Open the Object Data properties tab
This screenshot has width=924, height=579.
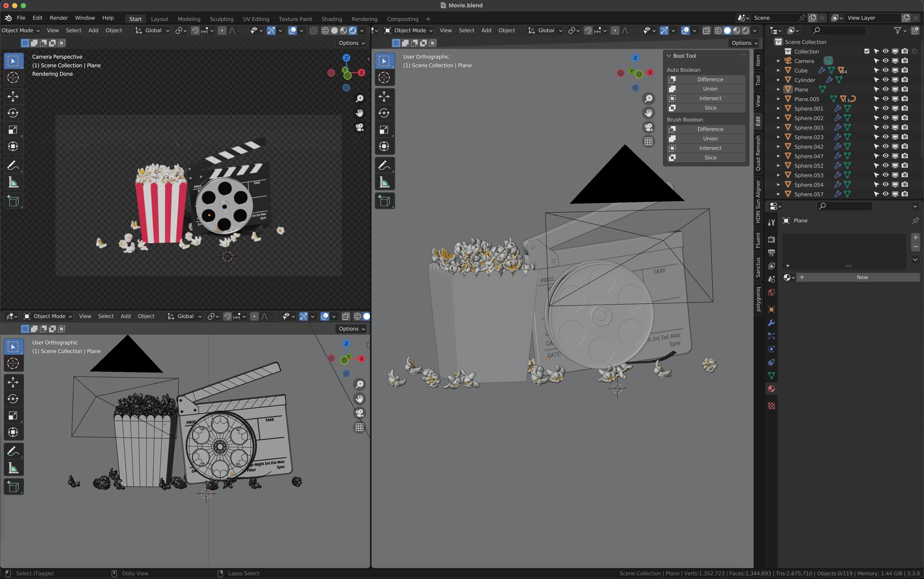coord(772,376)
